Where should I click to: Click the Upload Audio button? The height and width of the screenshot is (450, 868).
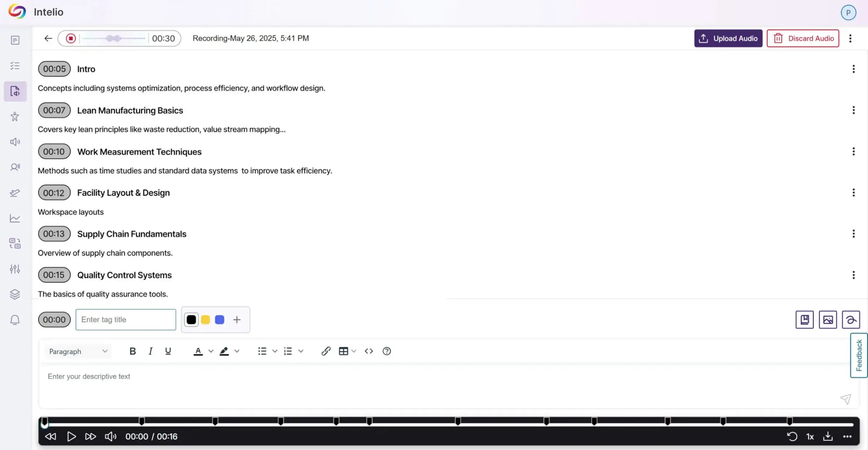728,38
